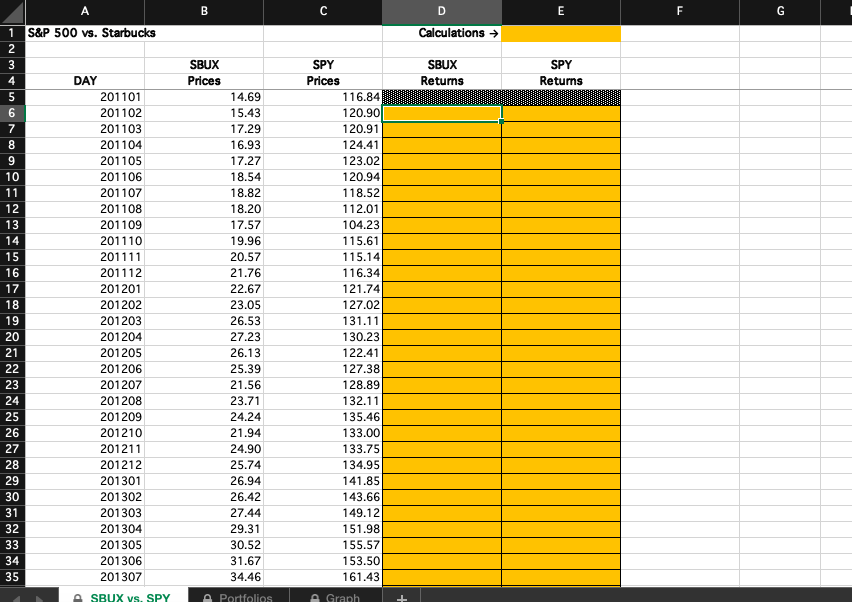Image resolution: width=852 pixels, height=602 pixels.
Task: Click SPY price 120.90
Action: [x=323, y=113]
